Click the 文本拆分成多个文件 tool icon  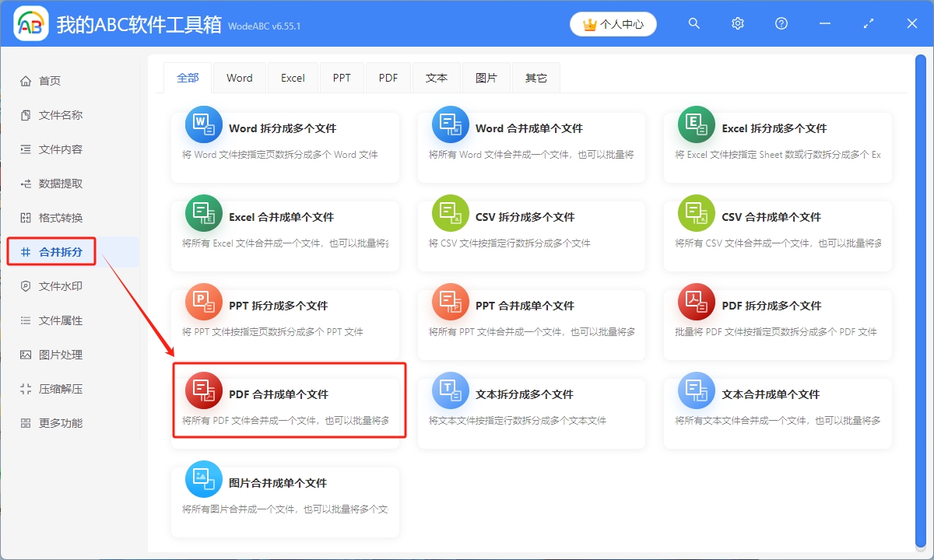click(x=450, y=391)
